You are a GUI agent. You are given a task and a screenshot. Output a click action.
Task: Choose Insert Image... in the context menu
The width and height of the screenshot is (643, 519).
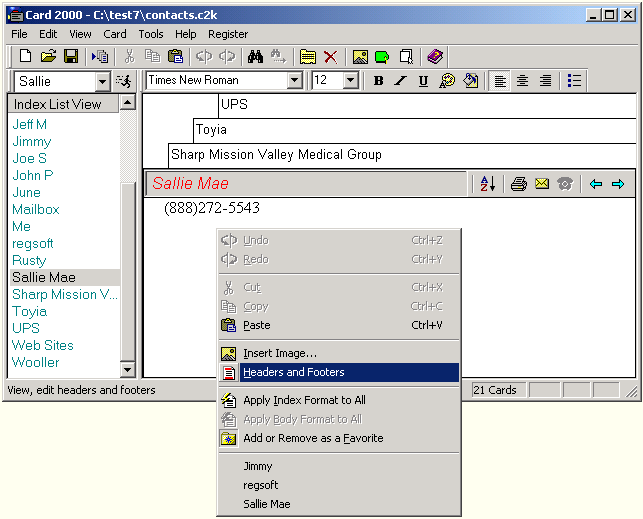coord(339,353)
